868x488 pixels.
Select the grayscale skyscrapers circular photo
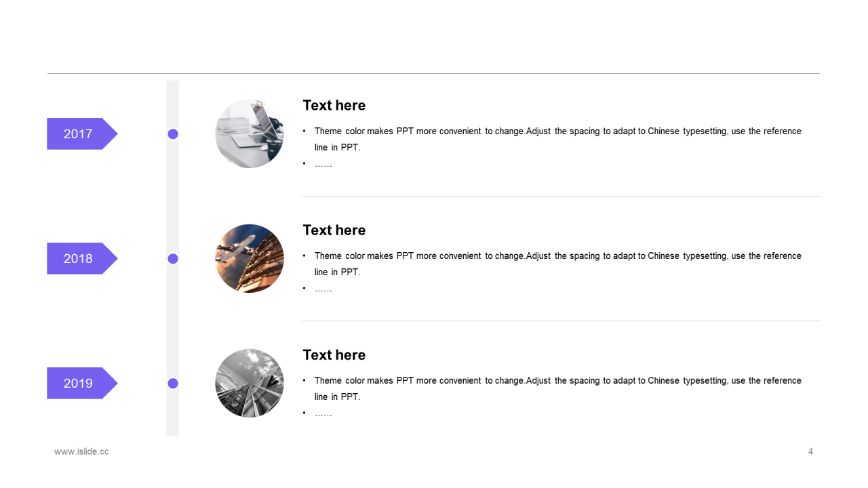point(250,383)
